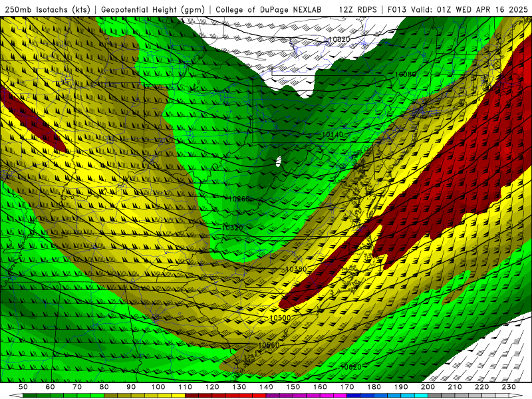Click the yellow swatch in the color bar
The width and height of the screenshot is (532, 399).
[178, 395]
